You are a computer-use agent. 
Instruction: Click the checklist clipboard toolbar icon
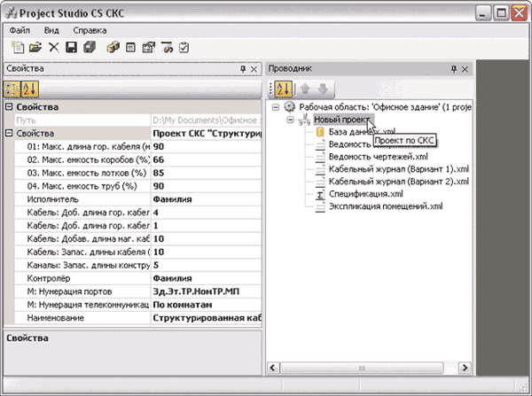(184, 48)
